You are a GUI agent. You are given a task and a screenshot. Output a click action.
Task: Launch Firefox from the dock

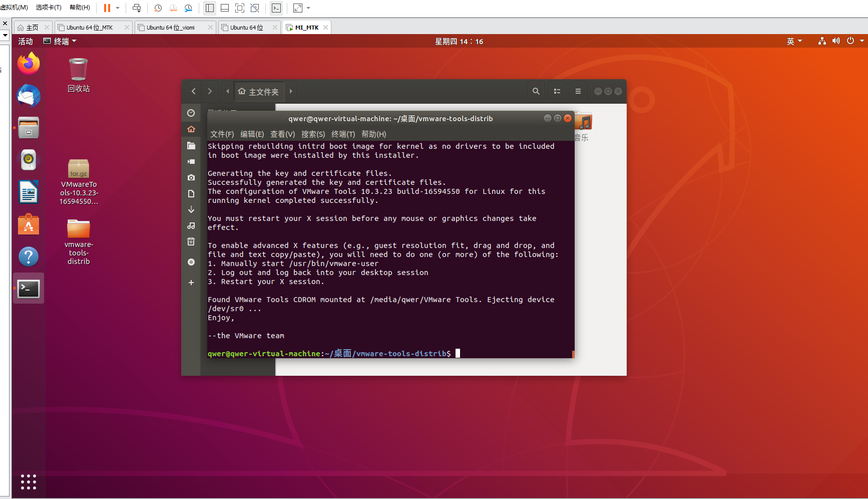coord(29,64)
